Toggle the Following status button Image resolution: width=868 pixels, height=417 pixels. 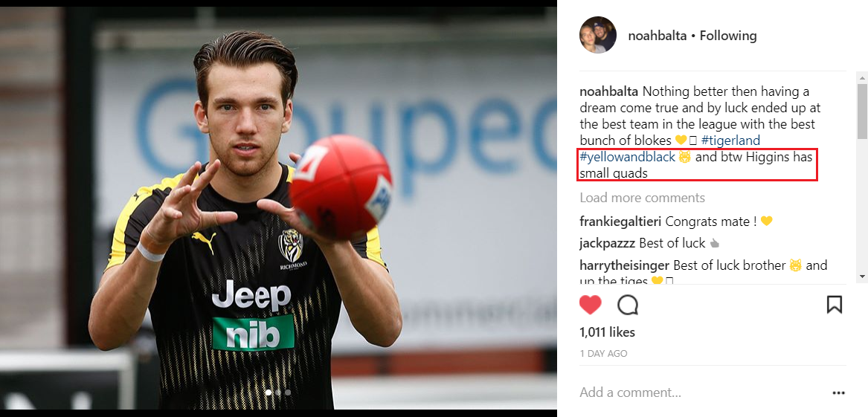pyautogui.click(x=728, y=36)
